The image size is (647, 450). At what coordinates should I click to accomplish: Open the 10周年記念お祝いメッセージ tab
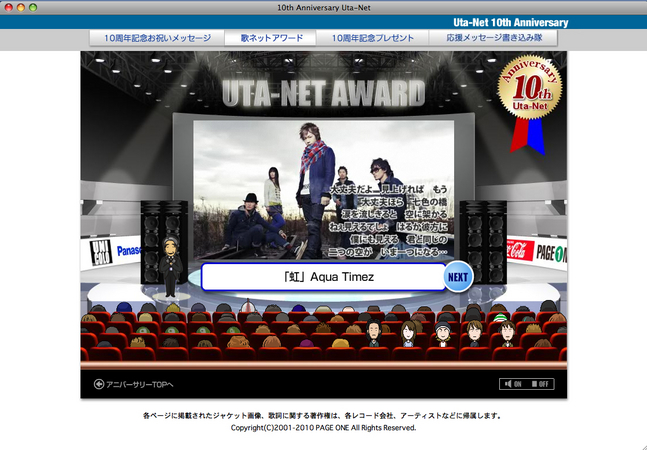pos(152,38)
